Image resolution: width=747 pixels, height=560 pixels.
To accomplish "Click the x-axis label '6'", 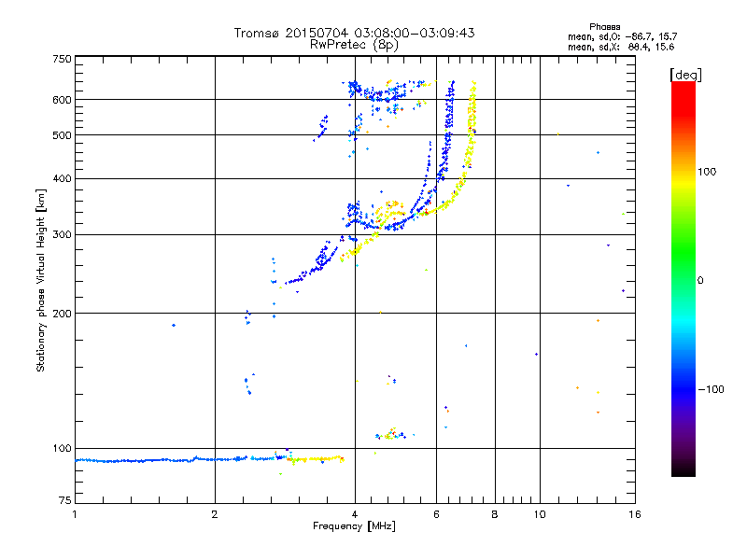I will [x=436, y=514].
